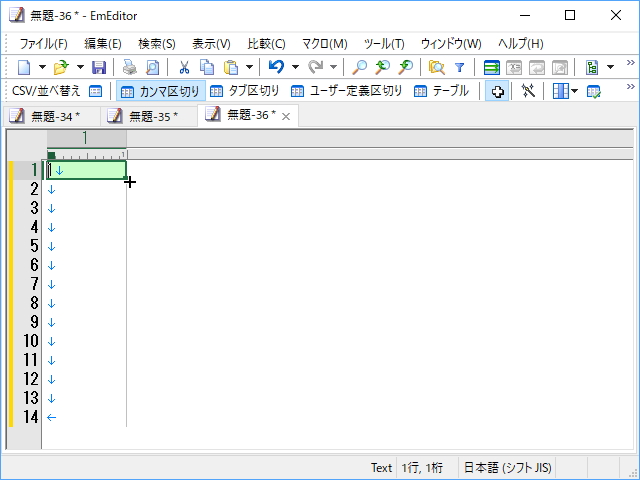Screen dimensions: 640x480
Task: Expand the Plug-ins dropdown arrow
Action: [x=610, y=67]
